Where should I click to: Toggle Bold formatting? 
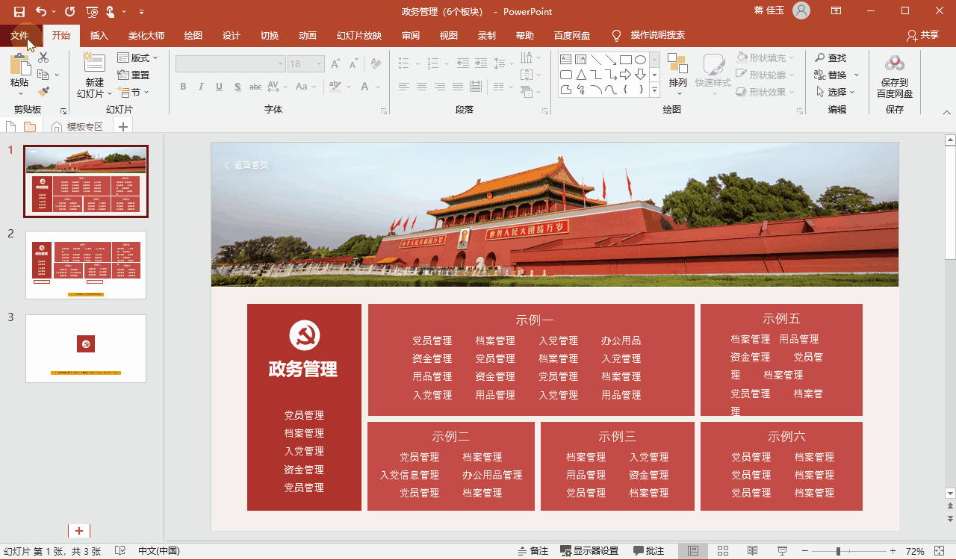click(183, 87)
